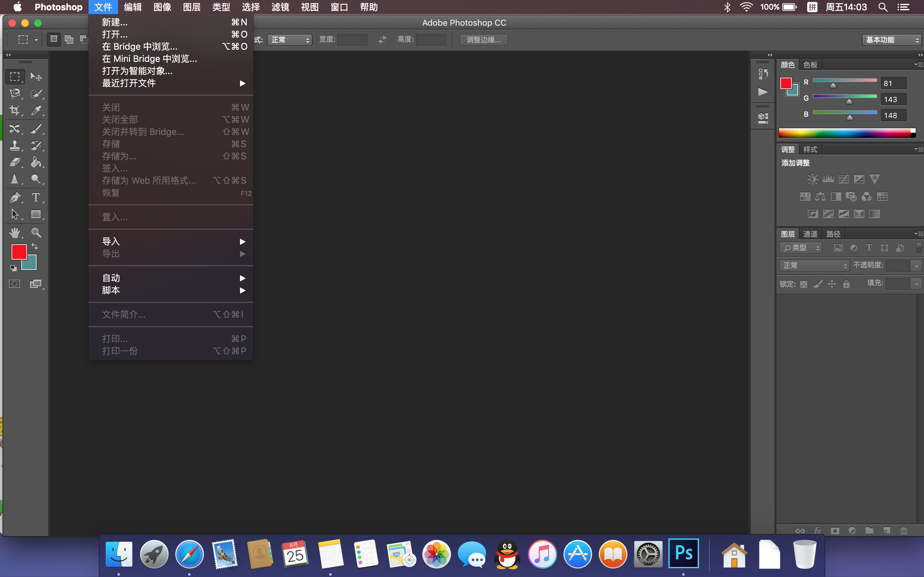Open the layer filter 类型 dropdown

801,248
